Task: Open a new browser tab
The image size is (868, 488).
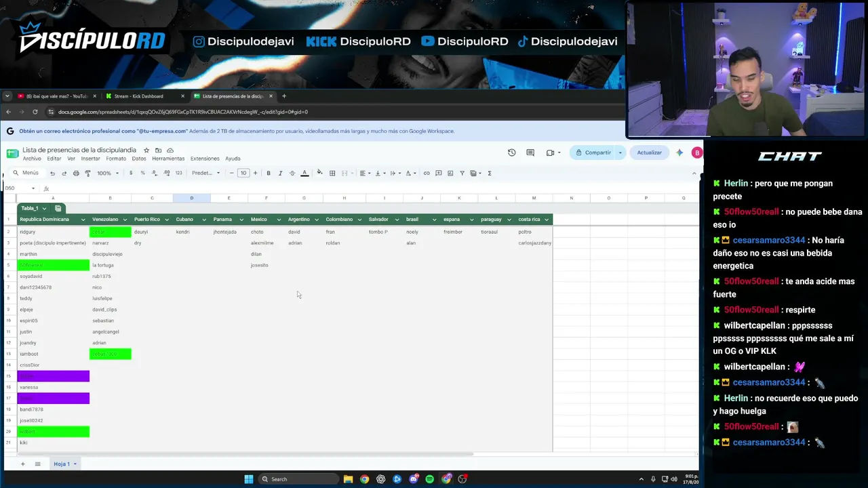Action: [x=284, y=96]
